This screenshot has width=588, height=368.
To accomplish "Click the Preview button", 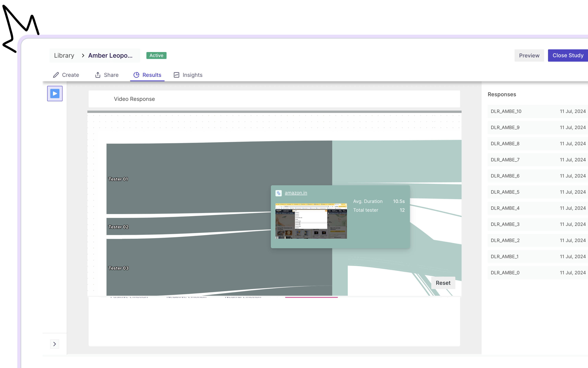I will point(529,56).
